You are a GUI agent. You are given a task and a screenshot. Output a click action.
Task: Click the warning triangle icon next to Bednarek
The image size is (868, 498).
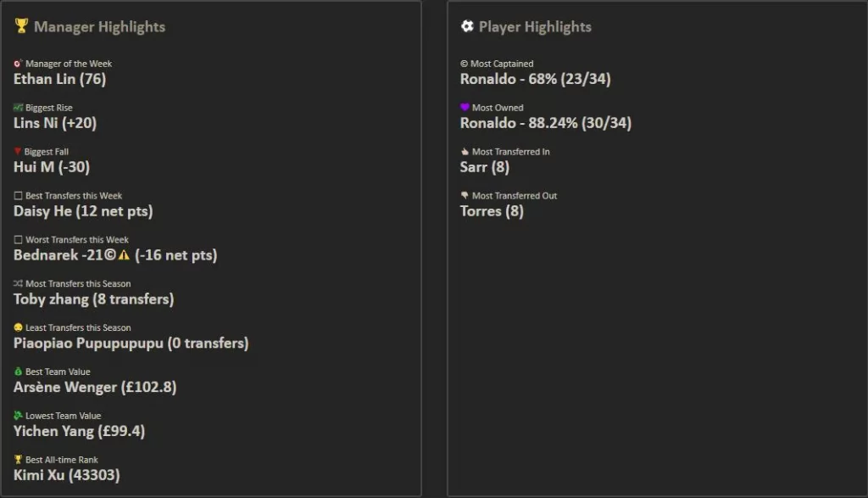tap(124, 255)
